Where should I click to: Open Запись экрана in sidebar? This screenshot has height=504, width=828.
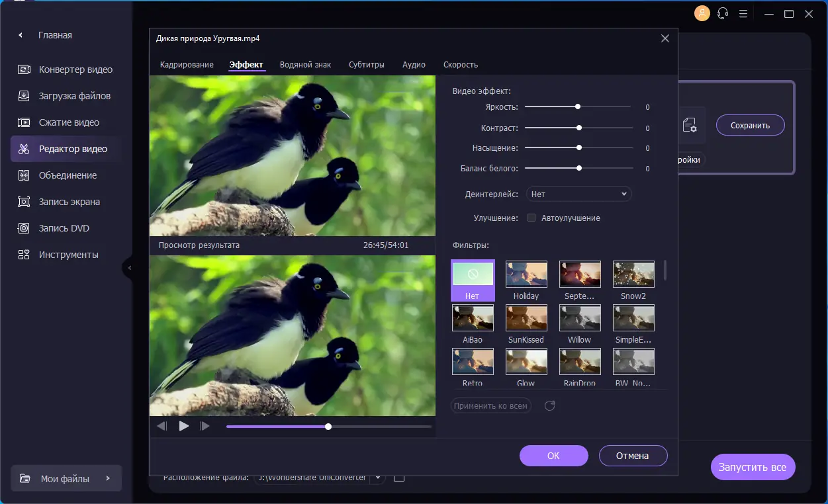pyautogui.click(x=66, y=202)
